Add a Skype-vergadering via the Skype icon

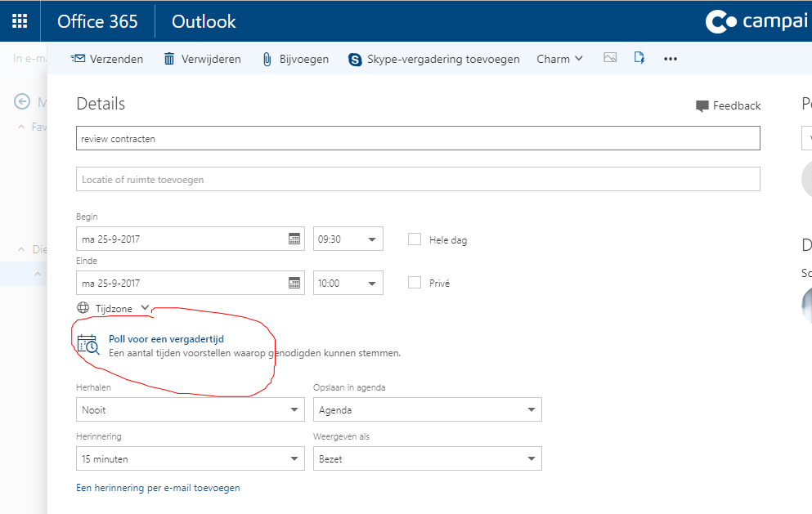(354, 58)
